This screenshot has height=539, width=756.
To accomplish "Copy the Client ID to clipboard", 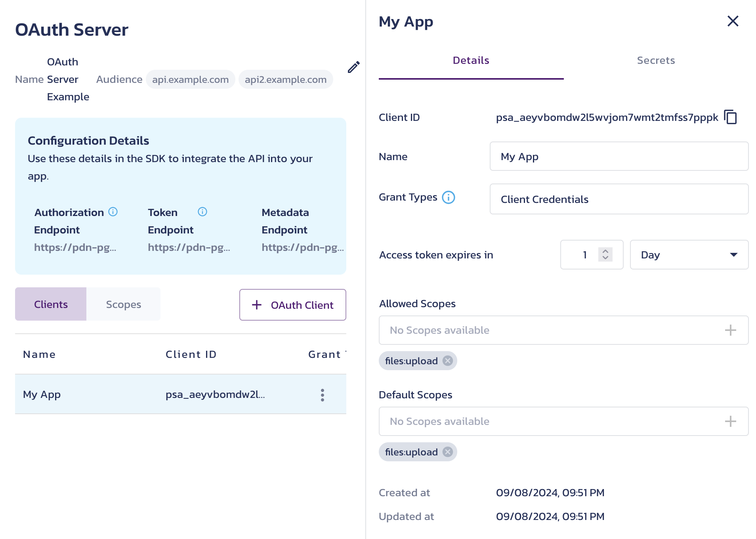I will (x=730, y=117).
